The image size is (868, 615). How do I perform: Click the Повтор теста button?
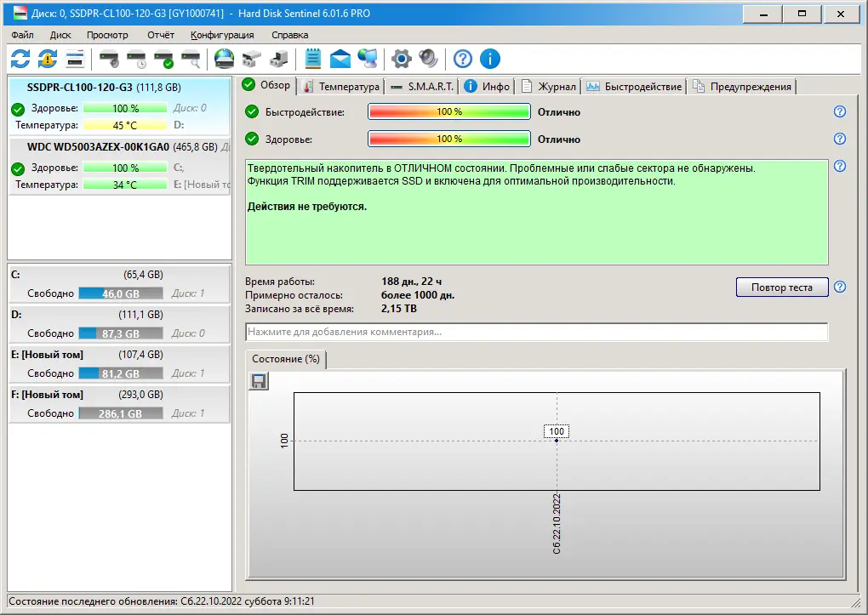coord(780,287)
